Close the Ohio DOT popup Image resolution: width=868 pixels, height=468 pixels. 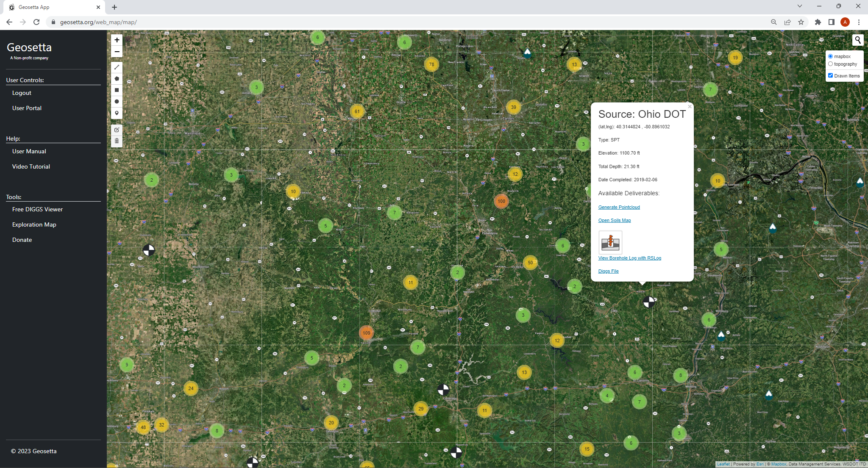click(x=690, y=107)
